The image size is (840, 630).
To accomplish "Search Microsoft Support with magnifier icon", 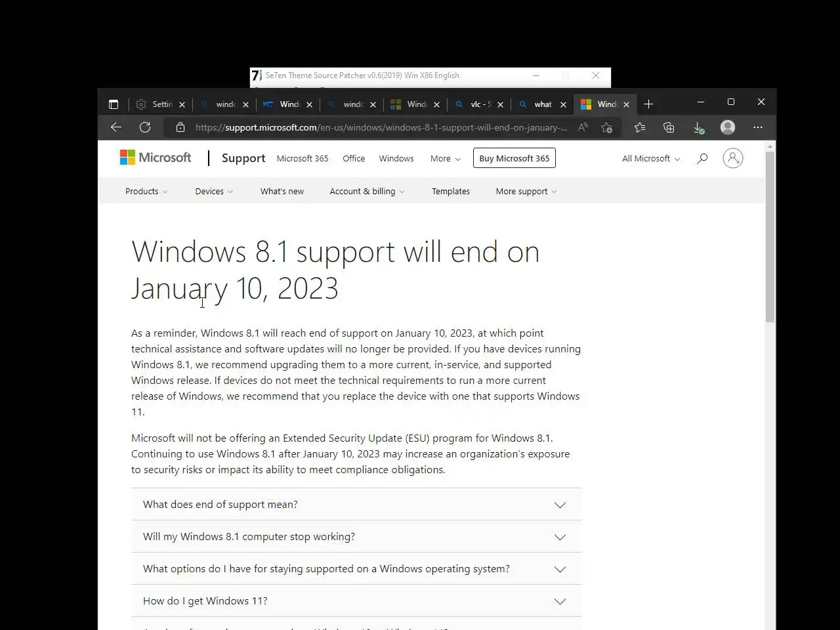I will tap(702, 158).
